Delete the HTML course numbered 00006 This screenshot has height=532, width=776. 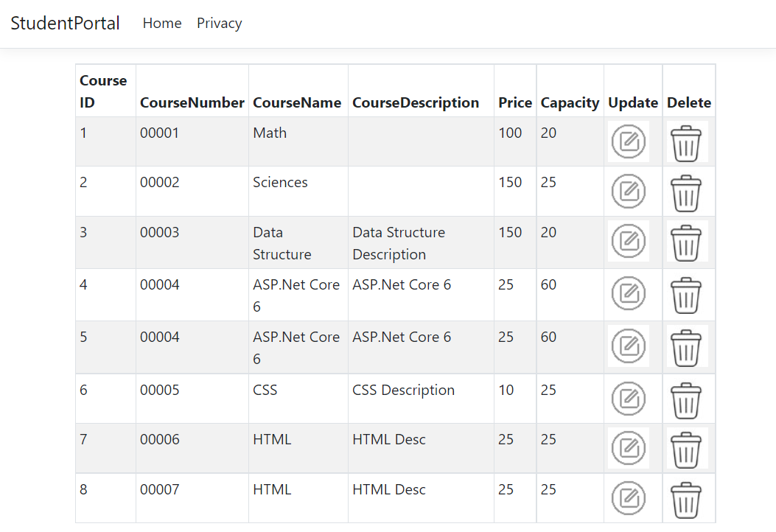(686, 450)
